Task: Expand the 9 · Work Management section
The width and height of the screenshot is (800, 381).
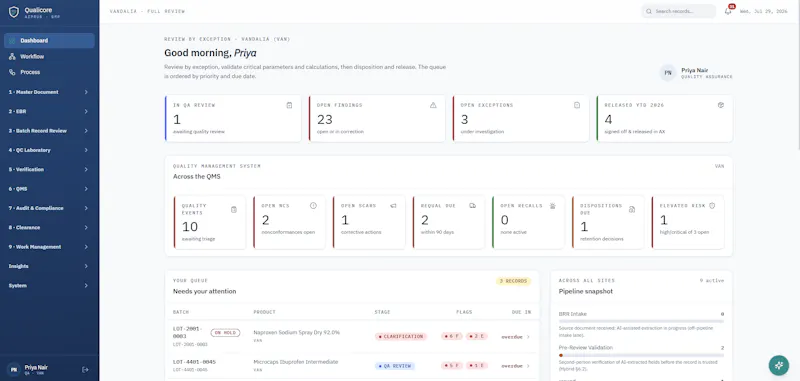Action: pyautogui.click(x=49, y=247)
